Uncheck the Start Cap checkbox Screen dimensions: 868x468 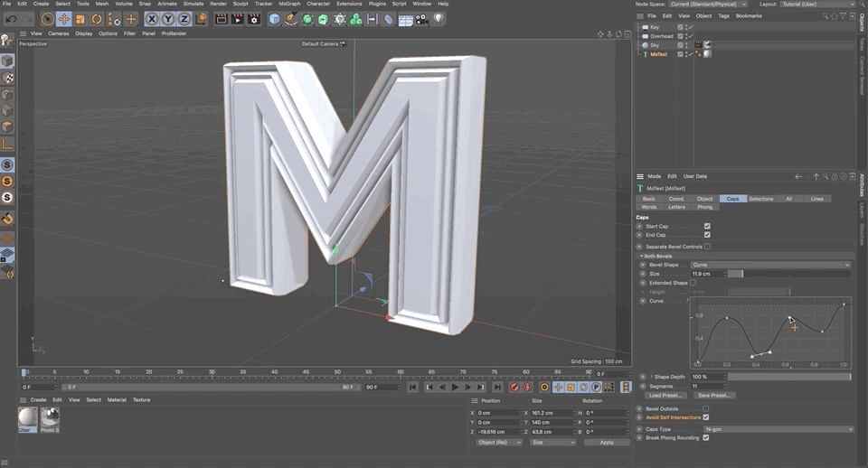tap(707, 226)
